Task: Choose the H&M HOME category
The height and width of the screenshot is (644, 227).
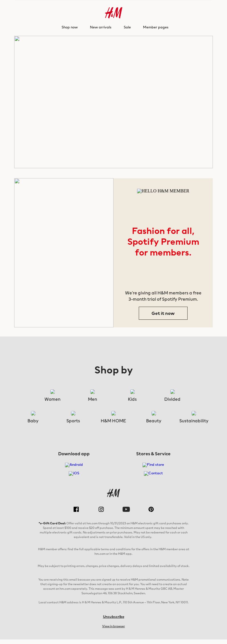Action: [x=113, y=417]
